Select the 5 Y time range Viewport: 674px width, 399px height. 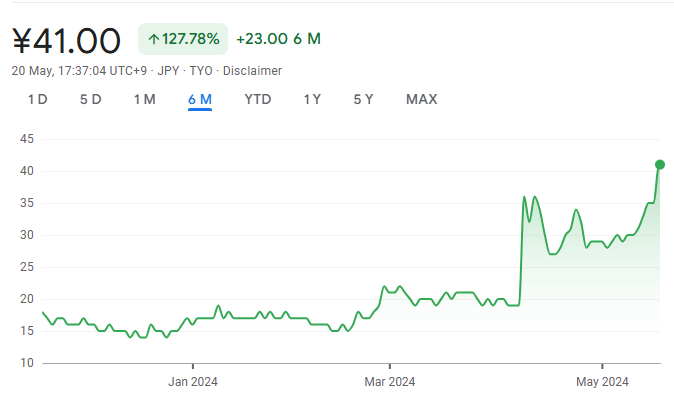363,99
